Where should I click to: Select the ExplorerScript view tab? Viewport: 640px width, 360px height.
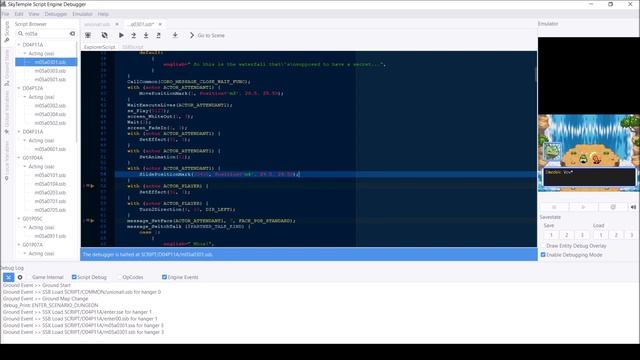pyautogui.click(x=100, y=47)
